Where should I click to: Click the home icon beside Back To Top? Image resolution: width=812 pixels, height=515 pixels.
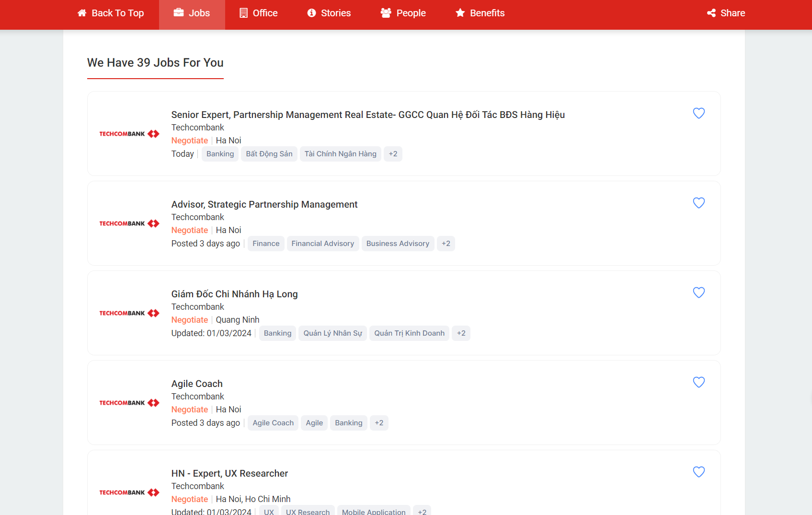tap(82, 13)
